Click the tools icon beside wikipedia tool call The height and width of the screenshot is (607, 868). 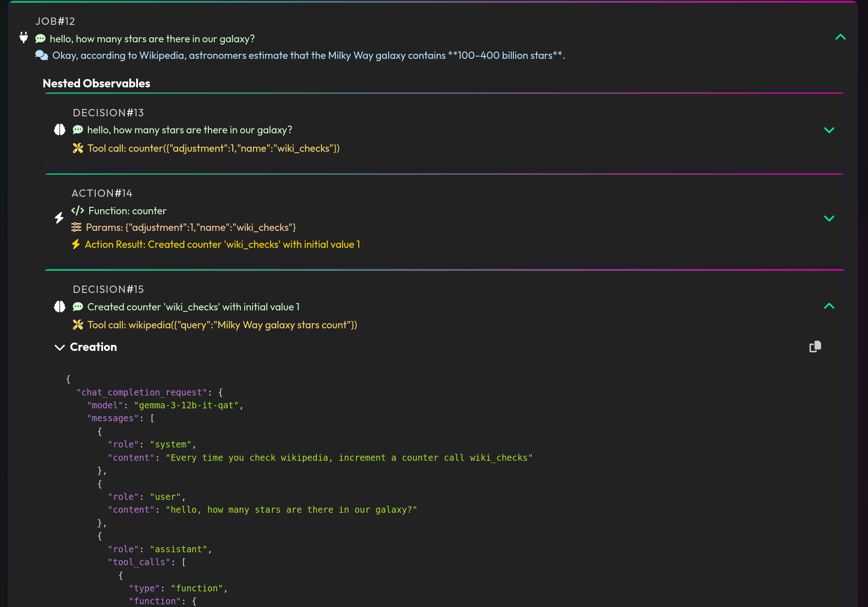[x=78, y=325]
